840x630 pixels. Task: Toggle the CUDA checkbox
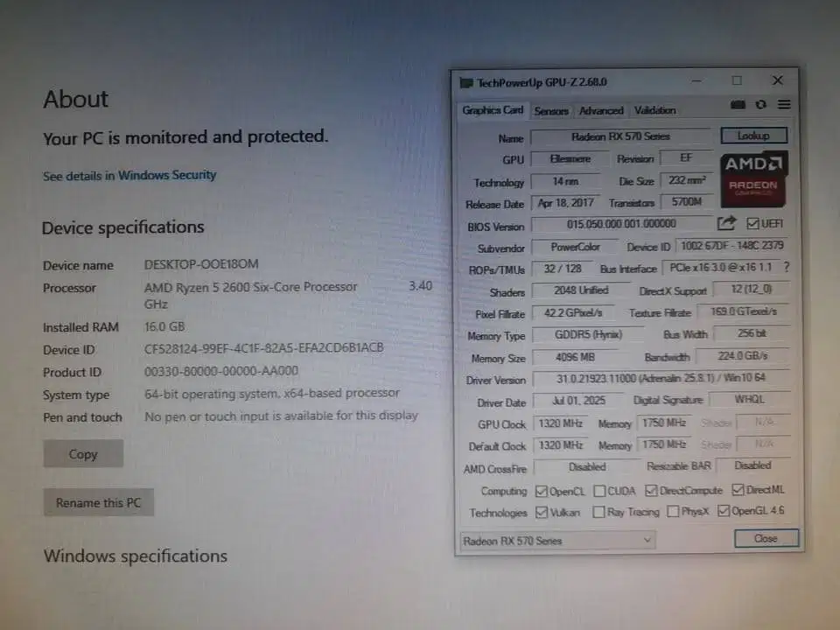point(599,491)
